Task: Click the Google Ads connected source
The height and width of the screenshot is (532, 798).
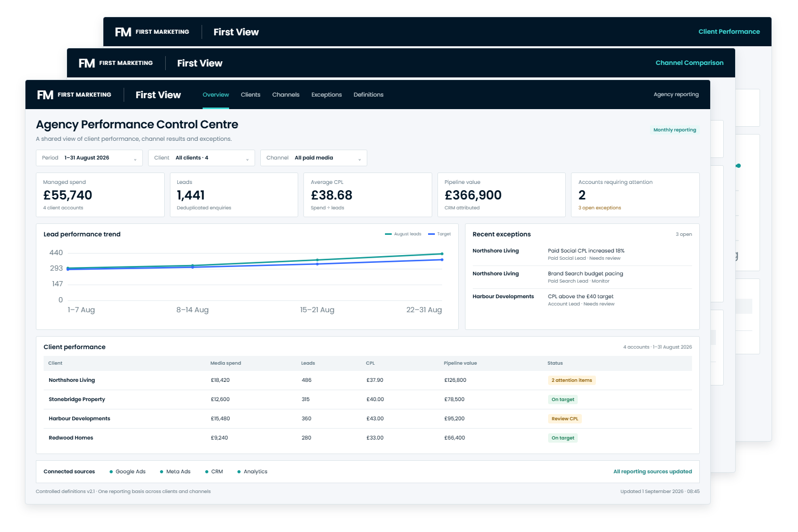Action: [127, 472]
